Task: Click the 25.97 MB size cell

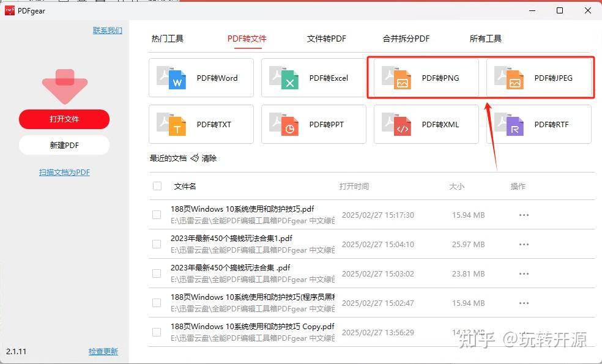Action: (x=469, y=244)
